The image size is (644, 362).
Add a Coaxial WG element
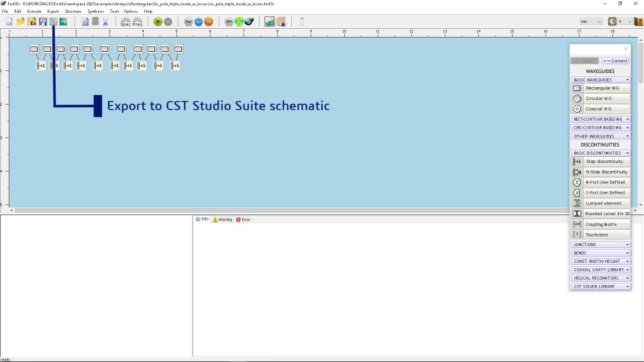pos(600,109)
